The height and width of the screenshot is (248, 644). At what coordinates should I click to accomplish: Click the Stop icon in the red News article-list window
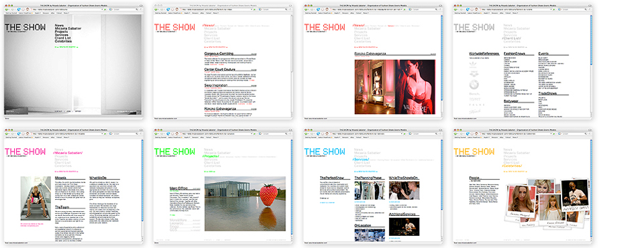(172, 9)
